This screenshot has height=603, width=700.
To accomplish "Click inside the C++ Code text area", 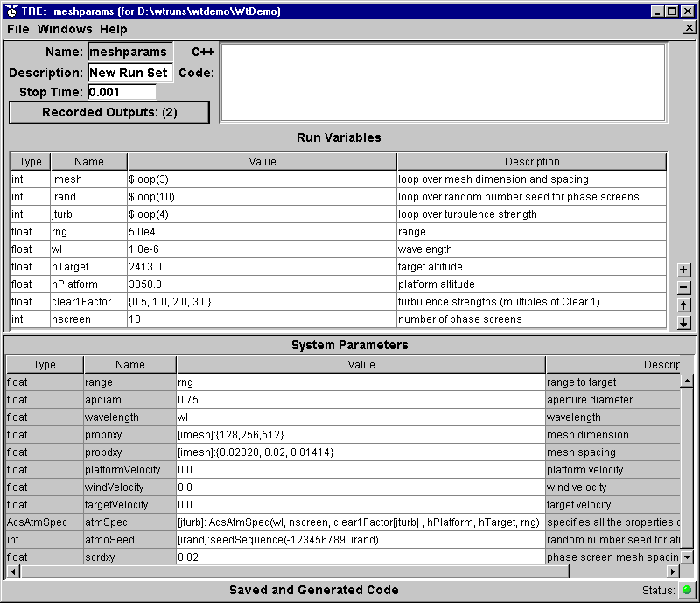I will [x=444, y=82].
